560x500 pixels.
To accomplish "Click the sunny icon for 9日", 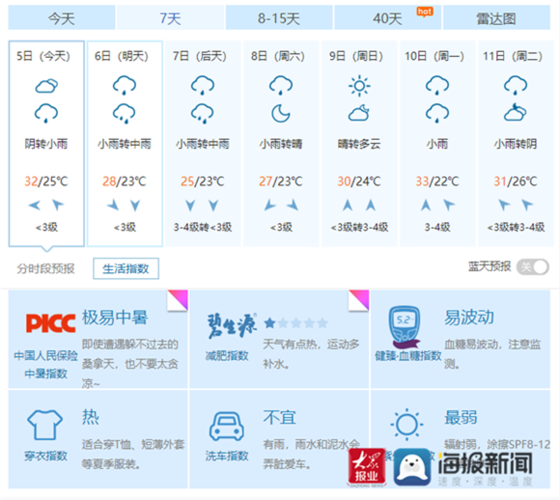I will coord(359,86).
